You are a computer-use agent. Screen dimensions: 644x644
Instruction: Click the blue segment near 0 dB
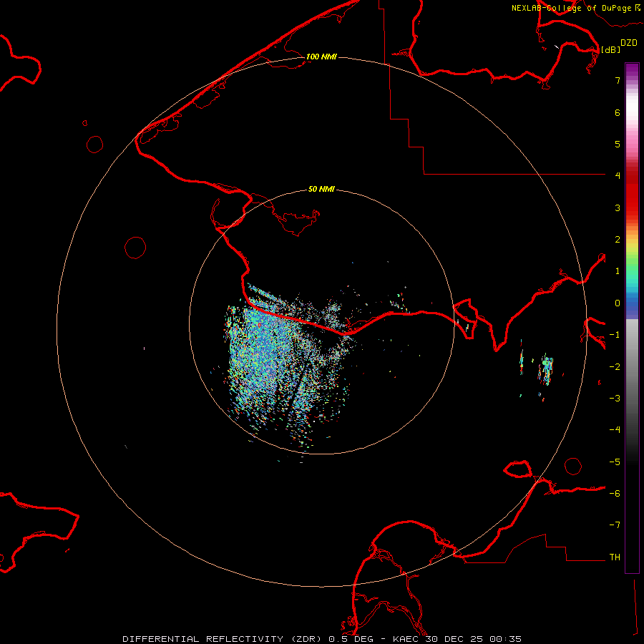coord(632,306)
